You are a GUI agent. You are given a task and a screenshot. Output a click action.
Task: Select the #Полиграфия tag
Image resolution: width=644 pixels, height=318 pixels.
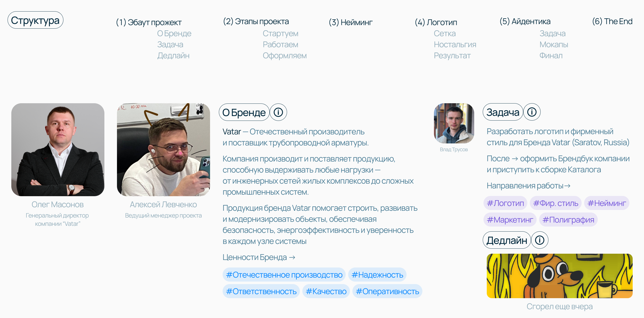click(x=568, y=220)
